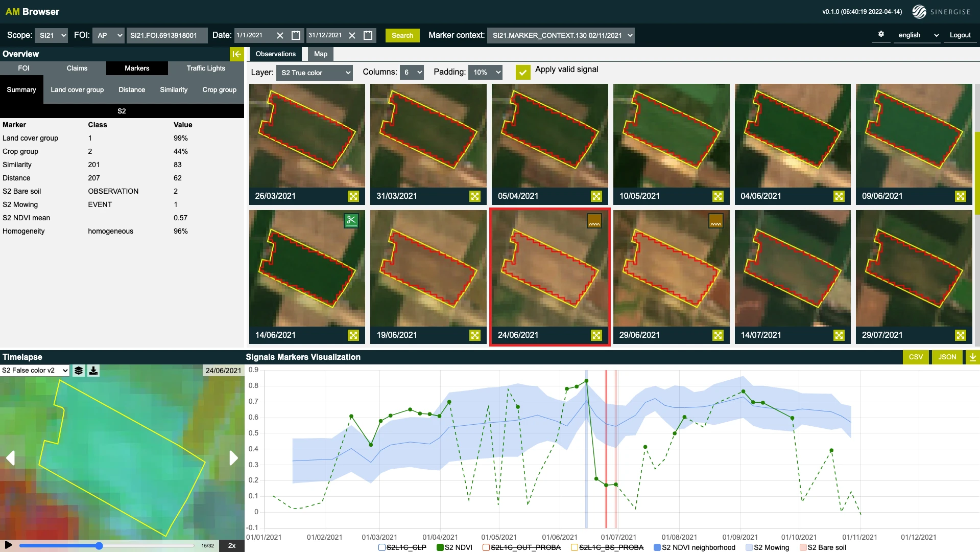Download the timelapse image
The image size is (980, 552).
coord(93,371)
